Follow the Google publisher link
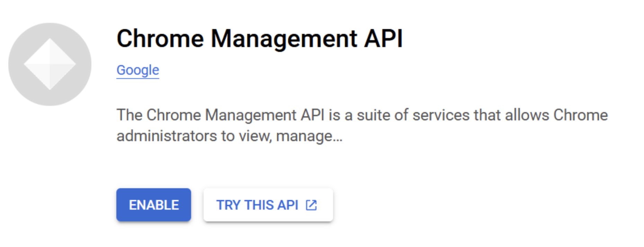Screen dimensions: 644x247 [138, 70]
